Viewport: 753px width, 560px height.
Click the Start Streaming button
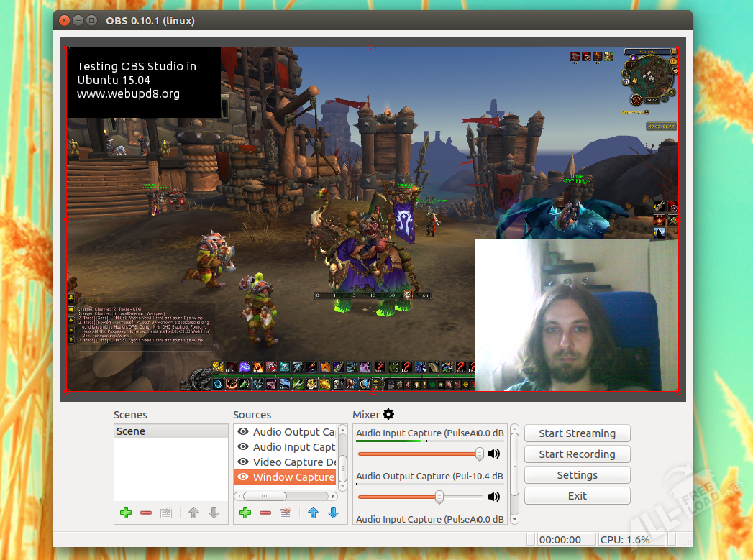(x=577, y=433)
